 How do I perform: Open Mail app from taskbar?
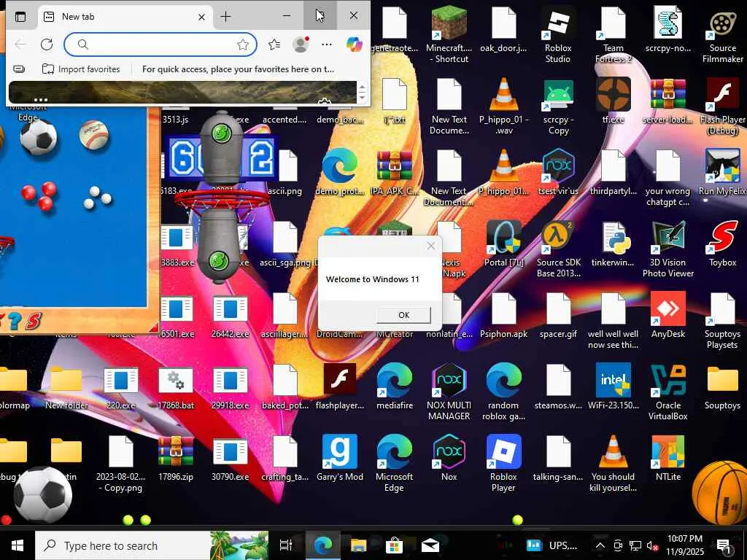[430, 545]
